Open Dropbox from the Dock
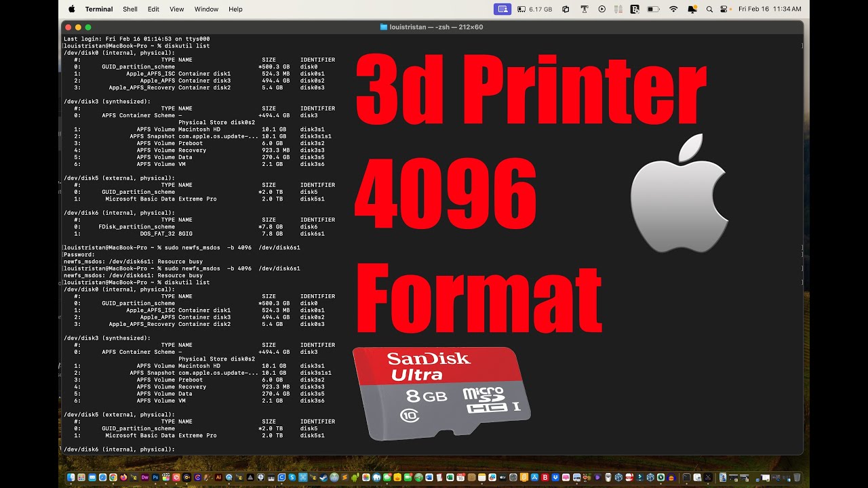 555,477
